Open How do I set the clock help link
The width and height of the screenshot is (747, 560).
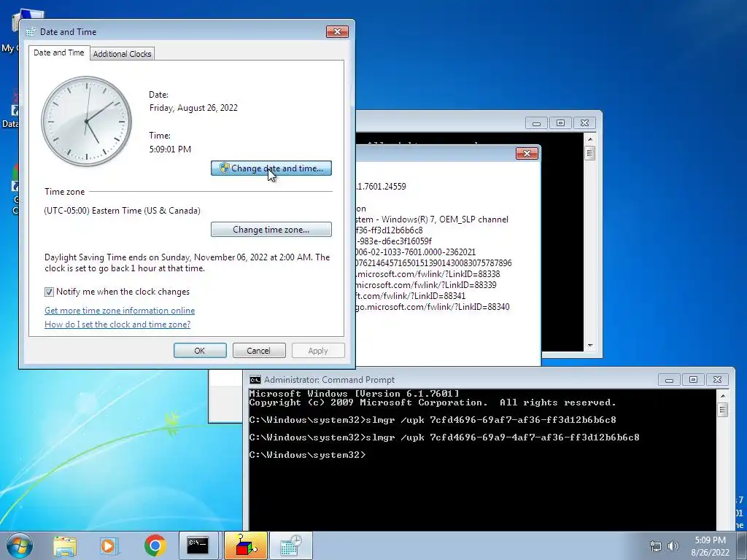pos(117,324)
